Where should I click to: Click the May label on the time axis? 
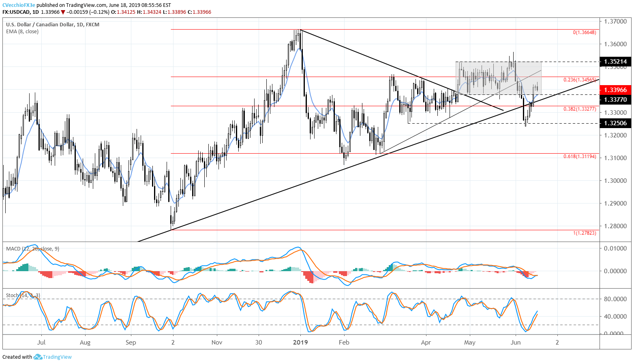click(470, 342)
